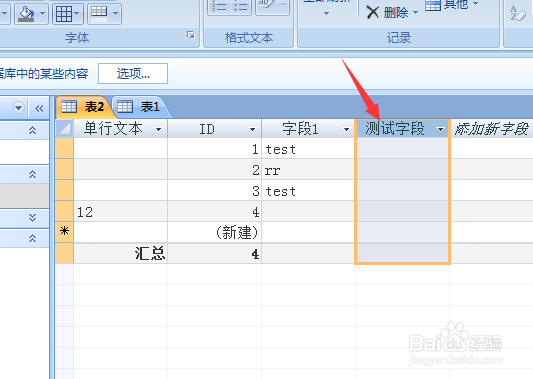The width and height of the screenshot is (533, 379).
Task: Click the 测试字段 cell in the new record row
Action: pyautogui.click(x=402, y=232)
